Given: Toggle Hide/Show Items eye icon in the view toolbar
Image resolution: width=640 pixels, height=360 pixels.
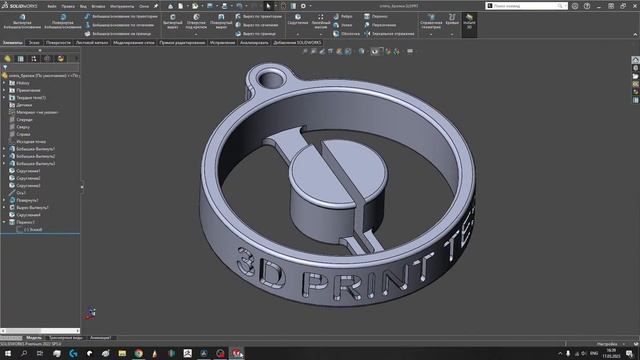Looking at the screenshot, I should [x=375, y=51].
